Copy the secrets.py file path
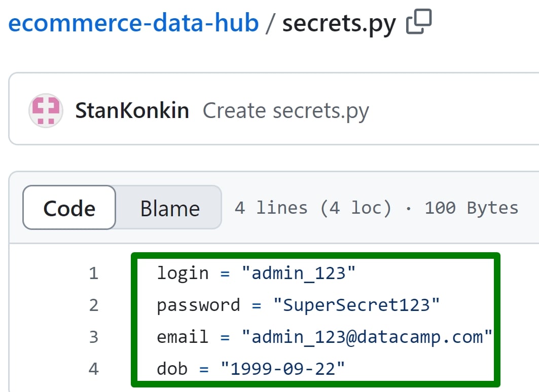 coord(419,22)
